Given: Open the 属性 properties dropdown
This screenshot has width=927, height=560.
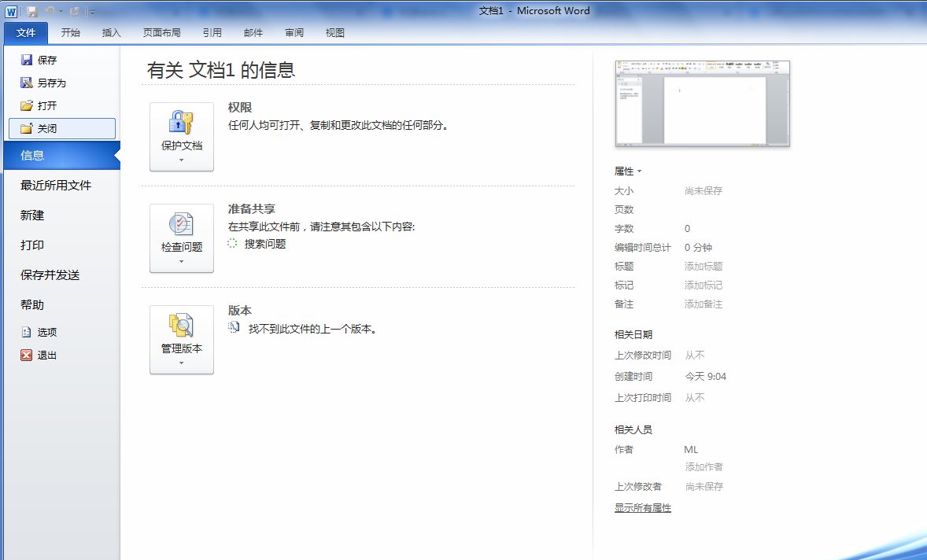Looking at the screenshot, I should click(628, 171).
